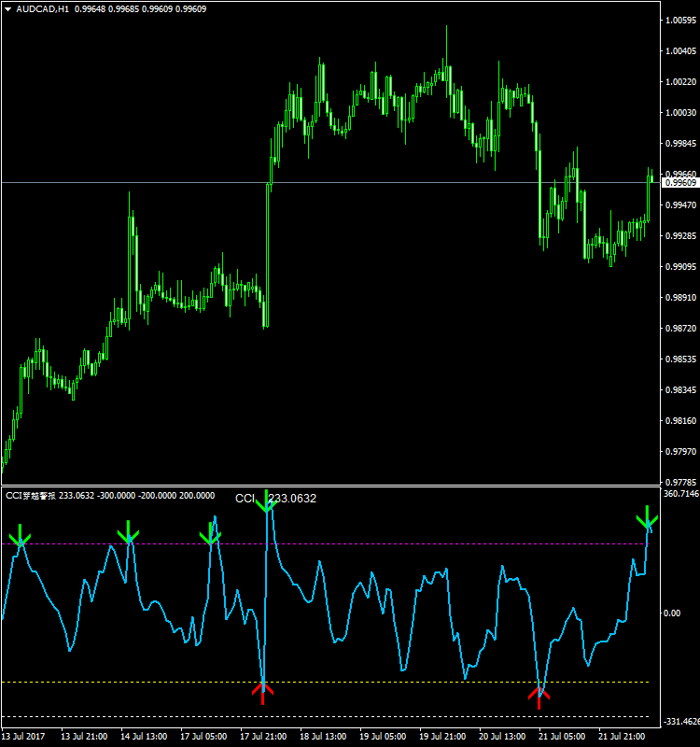Click the 21 Jul 21:00 time label

tap(622, 737)
